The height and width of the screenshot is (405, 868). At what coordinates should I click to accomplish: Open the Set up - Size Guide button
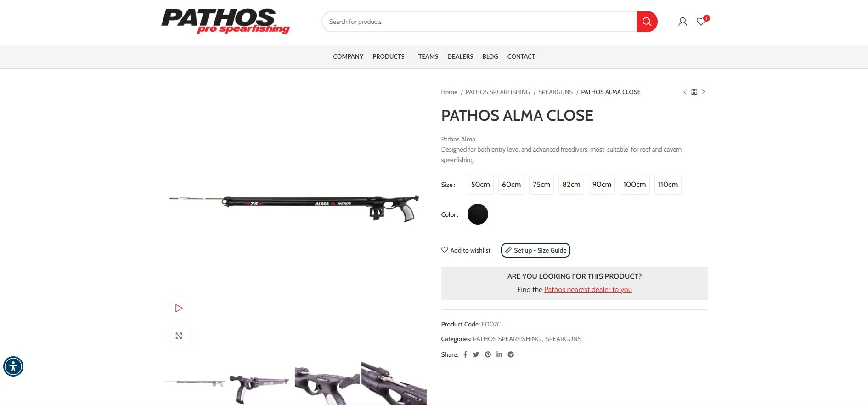pos(535,250)
